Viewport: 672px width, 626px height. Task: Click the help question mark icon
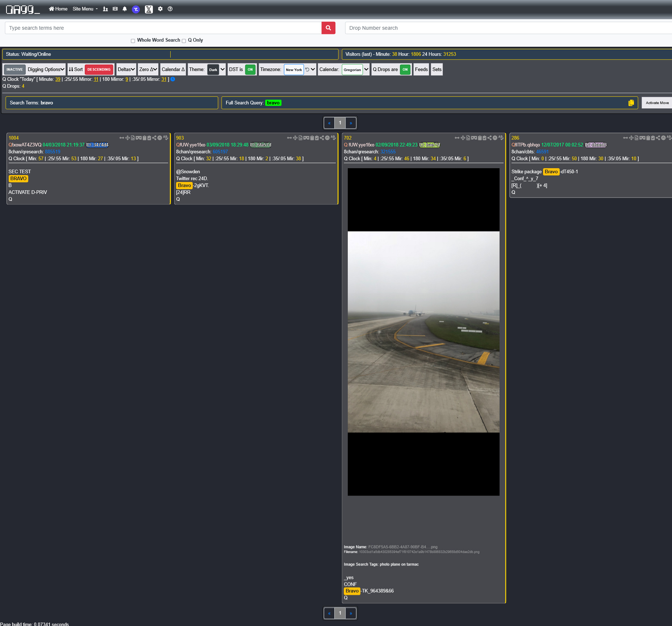click(170, 9)
